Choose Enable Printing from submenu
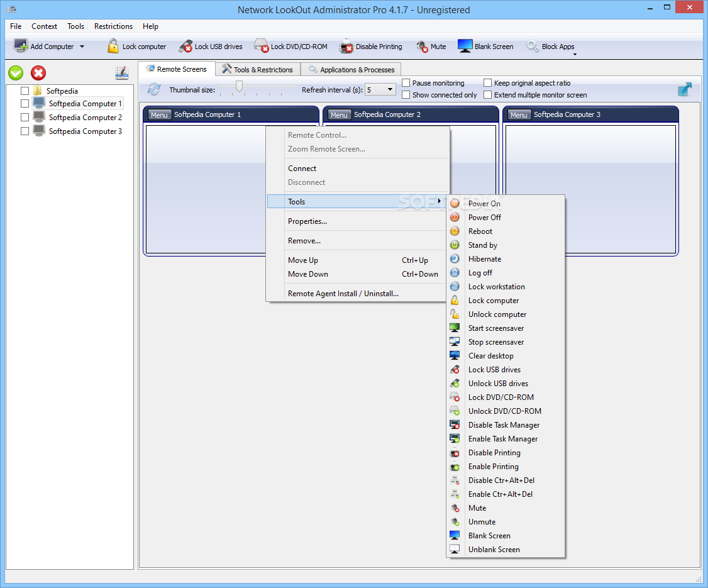 click(506, 467)
